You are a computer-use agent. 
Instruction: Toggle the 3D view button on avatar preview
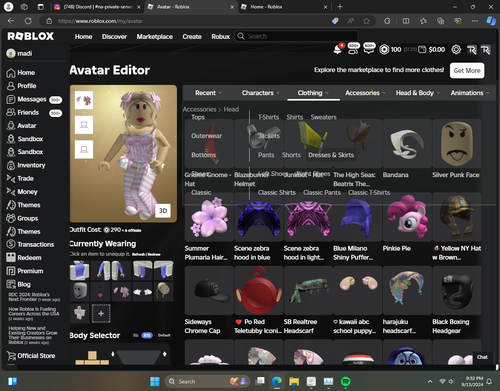pos(163,211)
